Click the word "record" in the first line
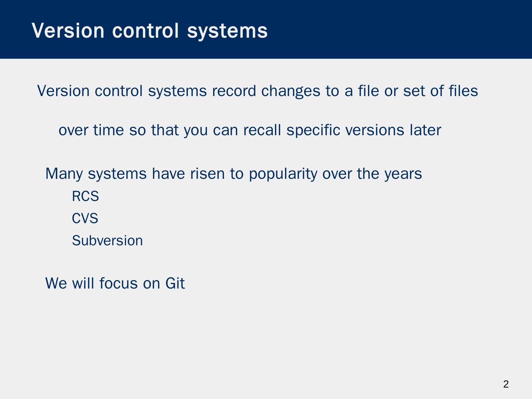532x399 pixels. pos(234,91)
